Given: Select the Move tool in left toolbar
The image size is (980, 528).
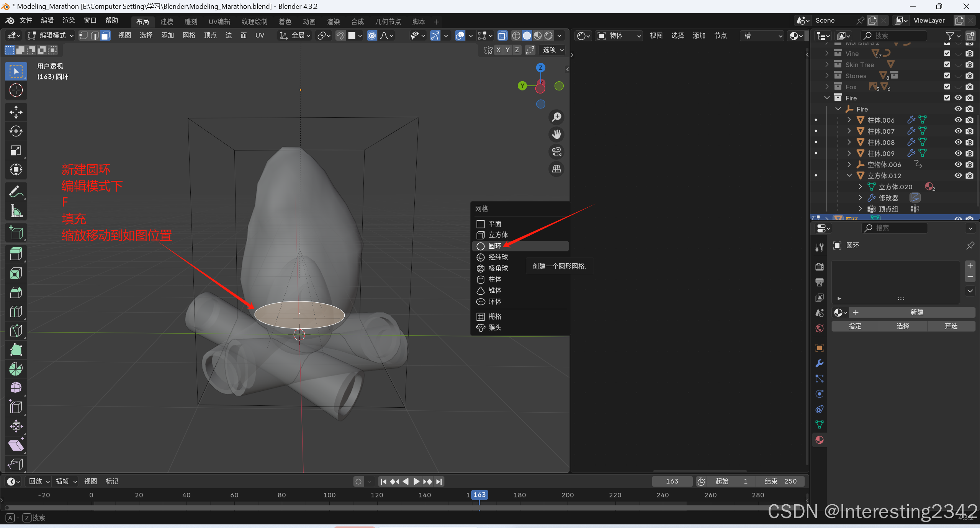Looking at the screenshot, I should tap(16, 112).
